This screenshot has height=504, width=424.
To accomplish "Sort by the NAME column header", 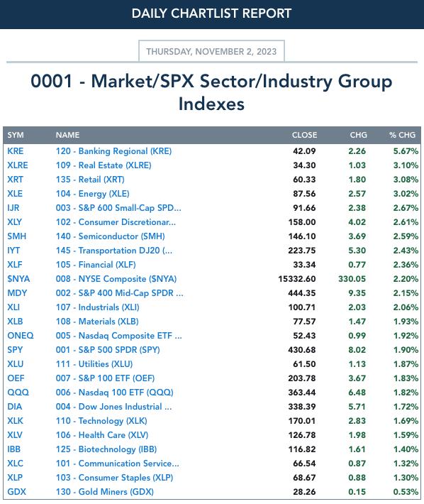I will point(67,135).
